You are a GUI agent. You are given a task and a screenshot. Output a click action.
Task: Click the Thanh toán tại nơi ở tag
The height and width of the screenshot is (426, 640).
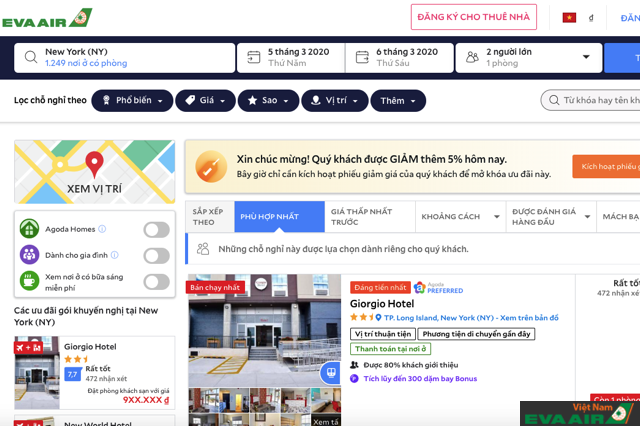390,349
